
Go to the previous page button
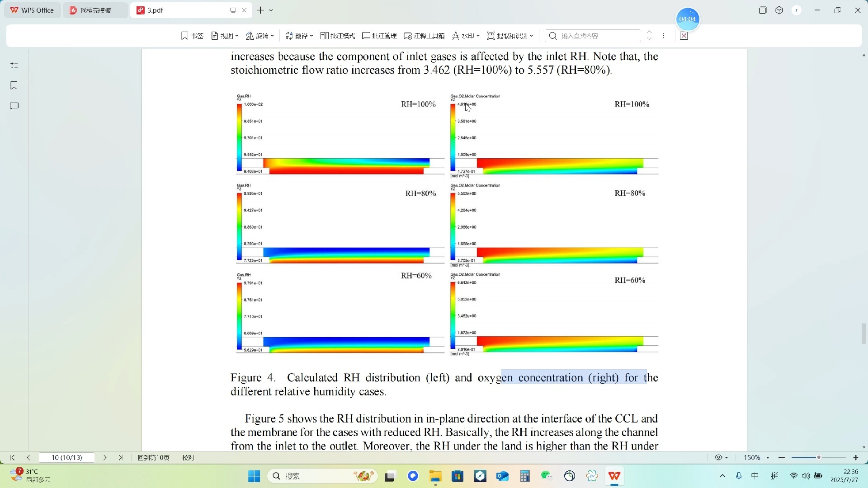tap(28, 458)
